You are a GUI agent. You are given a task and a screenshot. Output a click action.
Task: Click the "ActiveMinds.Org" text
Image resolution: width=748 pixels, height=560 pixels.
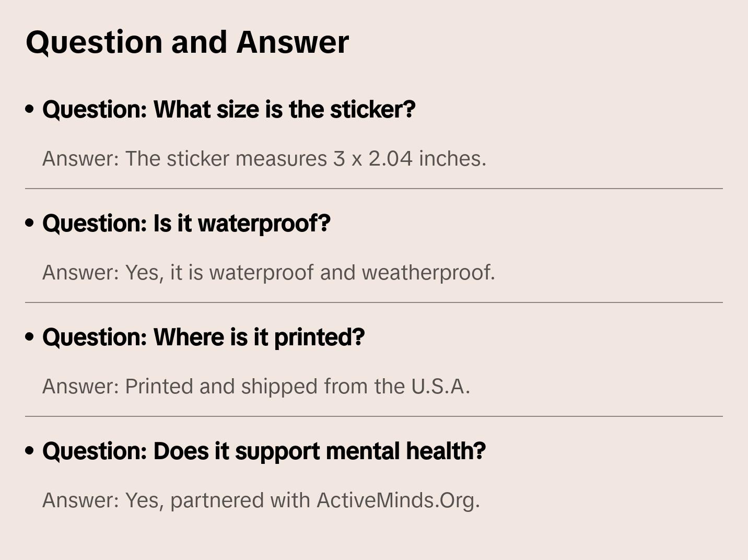[x=397, y=500]
